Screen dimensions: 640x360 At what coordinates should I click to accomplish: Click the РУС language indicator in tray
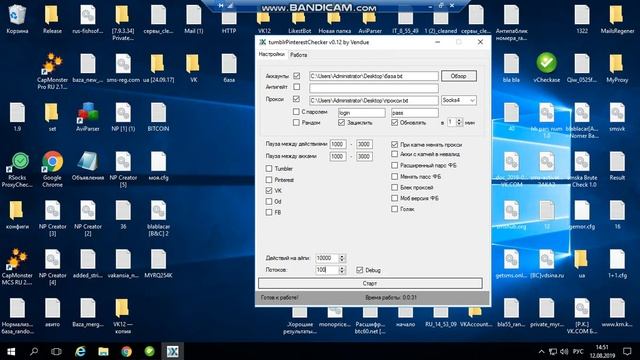(578, 351)
